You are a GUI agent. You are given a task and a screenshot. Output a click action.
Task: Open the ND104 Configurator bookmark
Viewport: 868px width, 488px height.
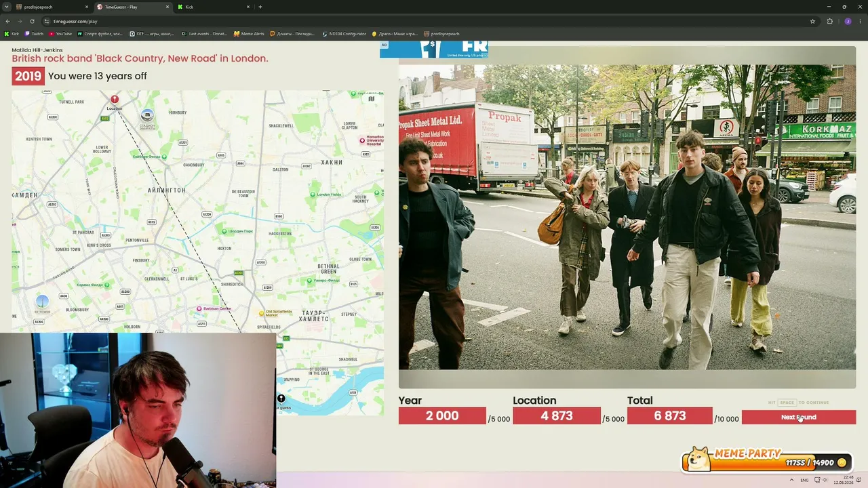(x=344, y=34)
